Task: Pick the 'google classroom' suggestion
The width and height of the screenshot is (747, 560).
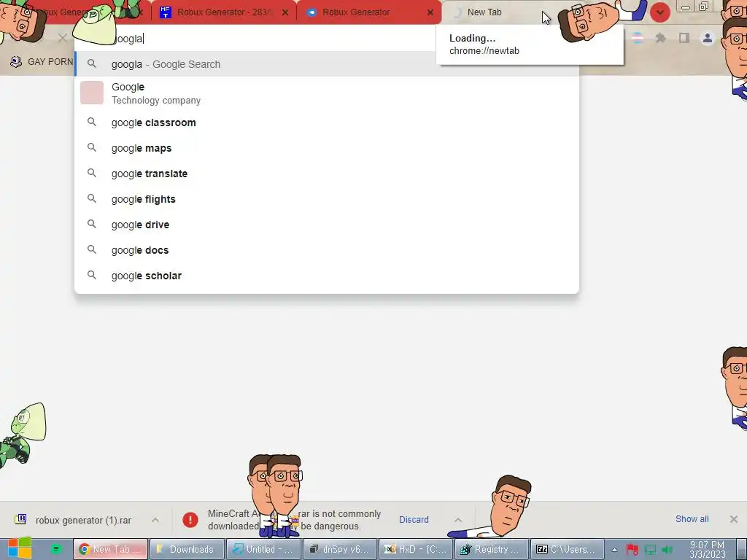Action: (x=327, y=122)
